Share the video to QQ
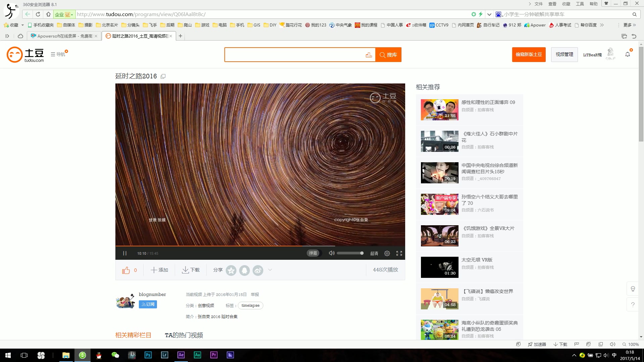 point(245,270)
